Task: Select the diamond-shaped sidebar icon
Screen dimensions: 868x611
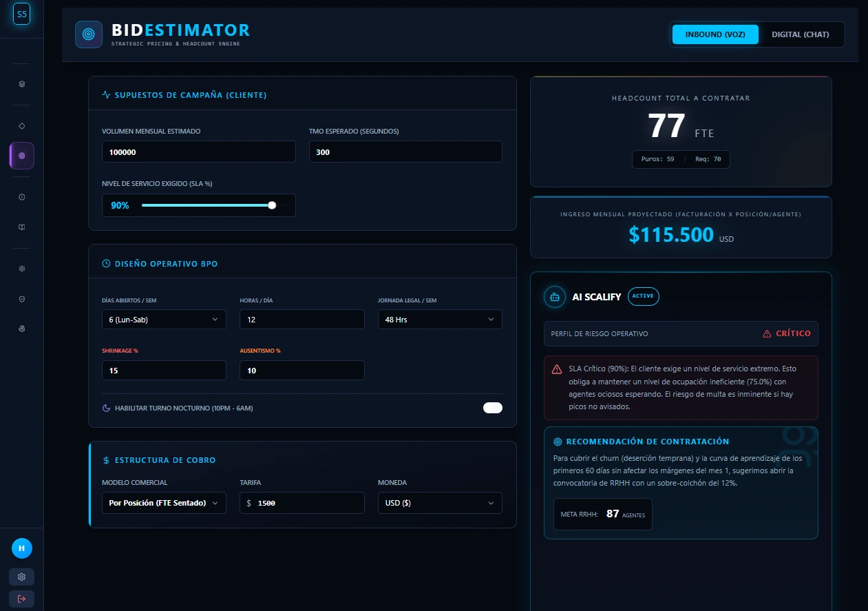Action: point(21,126)
